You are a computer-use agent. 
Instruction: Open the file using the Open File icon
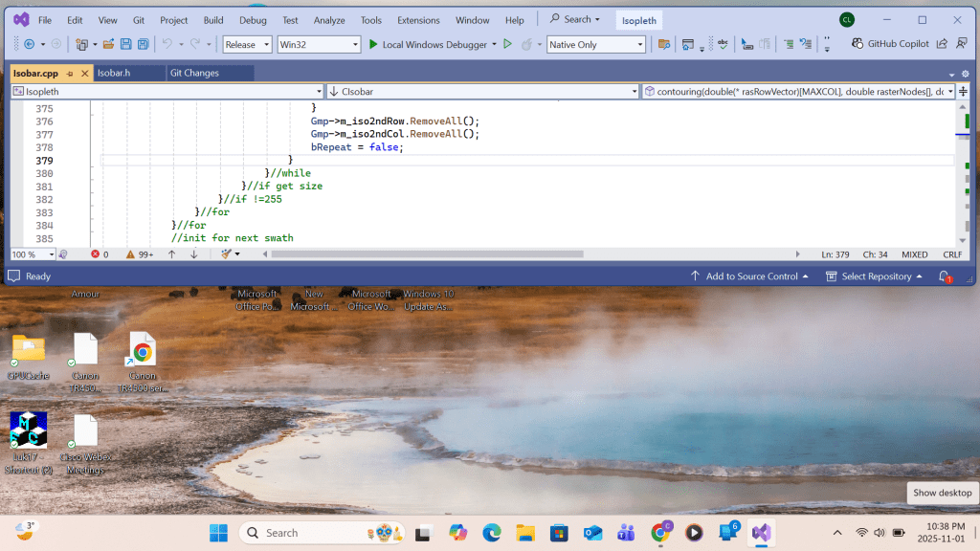tap(109, 44)
